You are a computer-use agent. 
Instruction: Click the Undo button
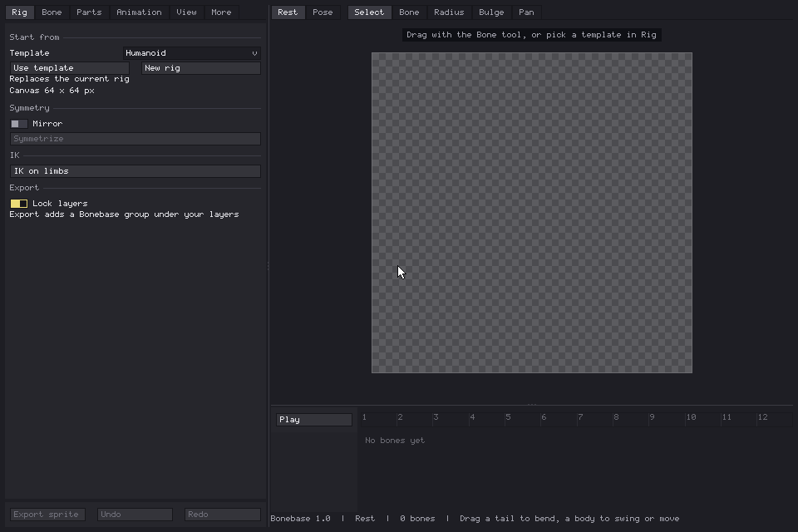[135, 515]
